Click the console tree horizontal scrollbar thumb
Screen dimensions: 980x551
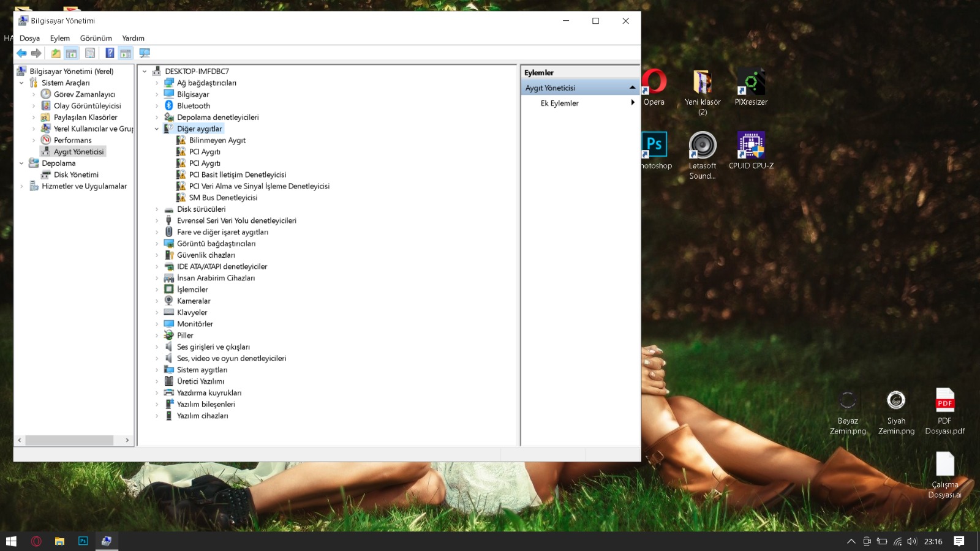point(69,440)
